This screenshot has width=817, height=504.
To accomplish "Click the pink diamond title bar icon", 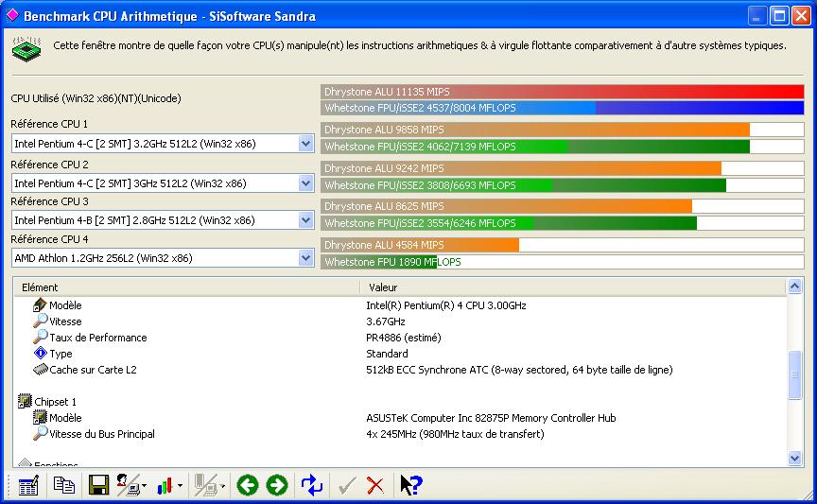I will [12, 16].
